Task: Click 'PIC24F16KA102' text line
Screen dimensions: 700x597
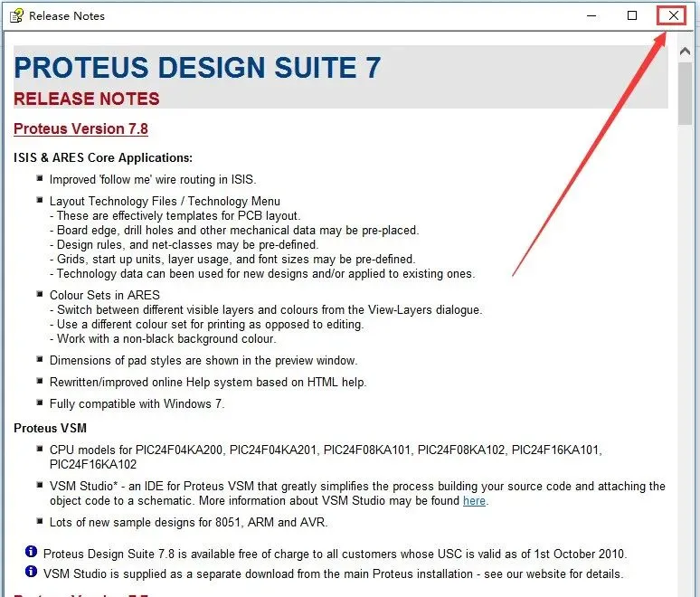Action: coord(93,464)
